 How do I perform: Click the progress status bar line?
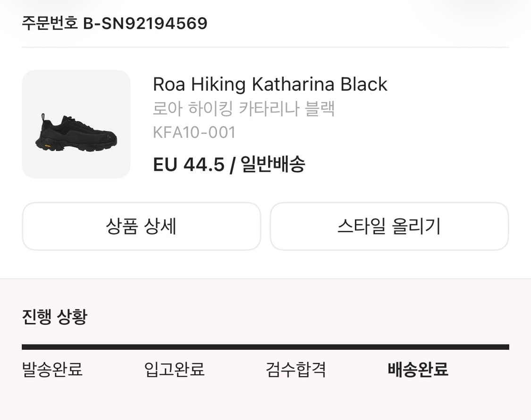pyautogui.click(x=265, y=347)
